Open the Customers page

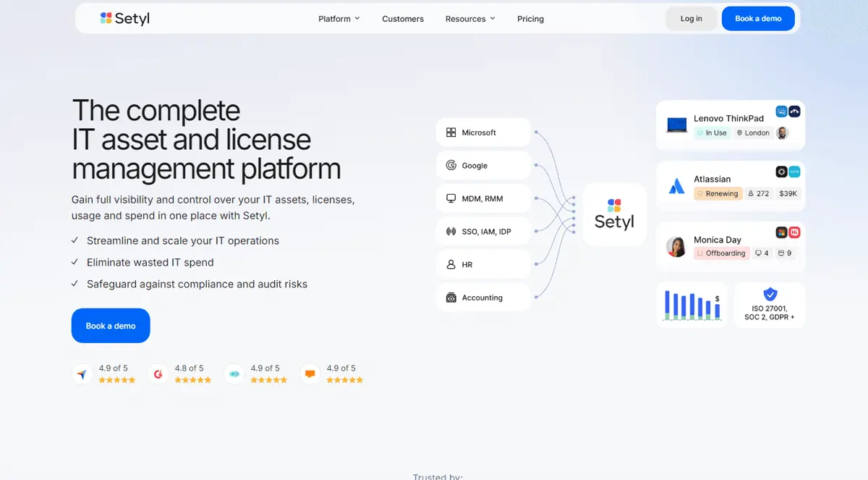403,19
